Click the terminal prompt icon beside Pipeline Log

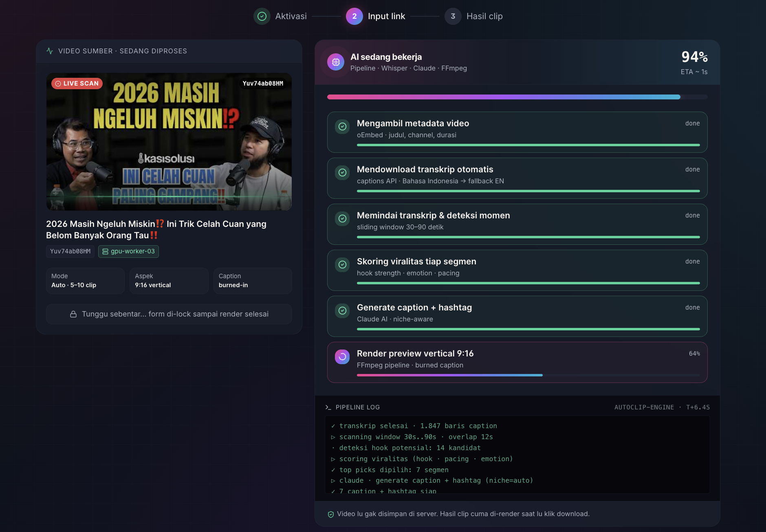[x=328, y=407]
